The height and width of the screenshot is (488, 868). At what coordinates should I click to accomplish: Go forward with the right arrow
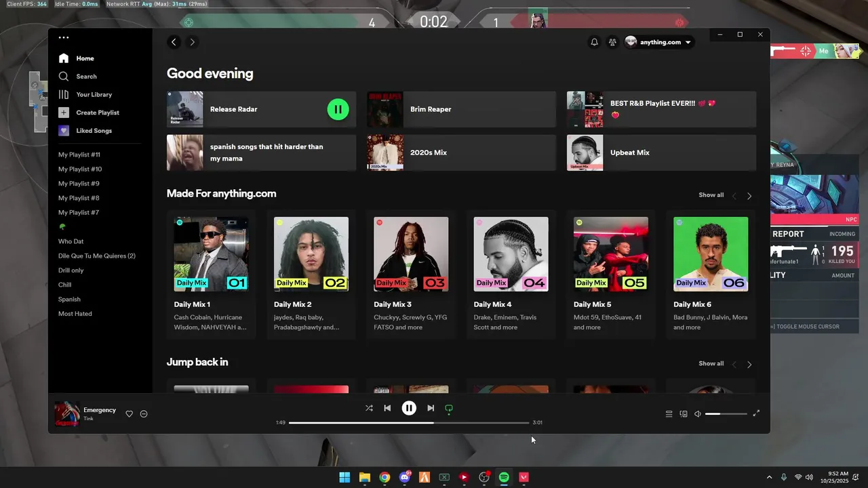tap(192, 42)
